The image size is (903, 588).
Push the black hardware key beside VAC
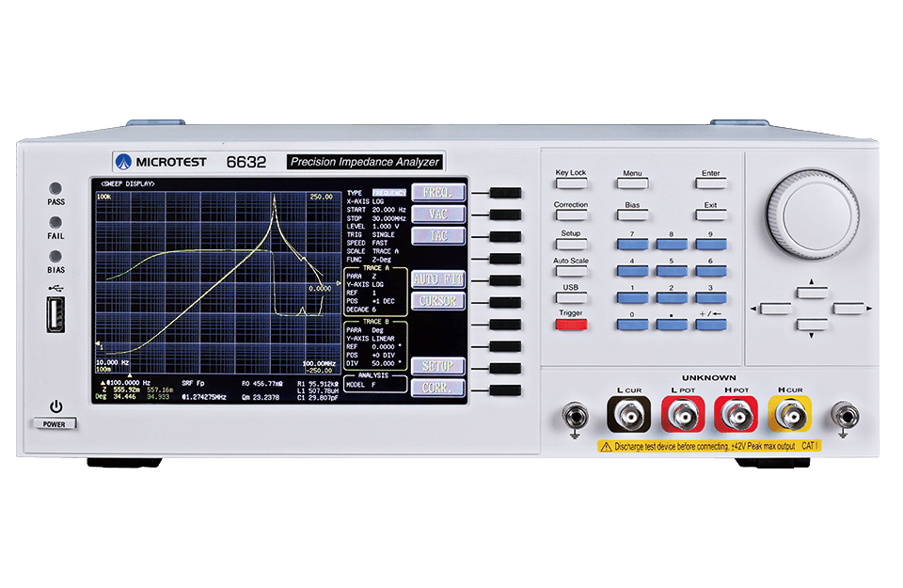coord(506,215)
